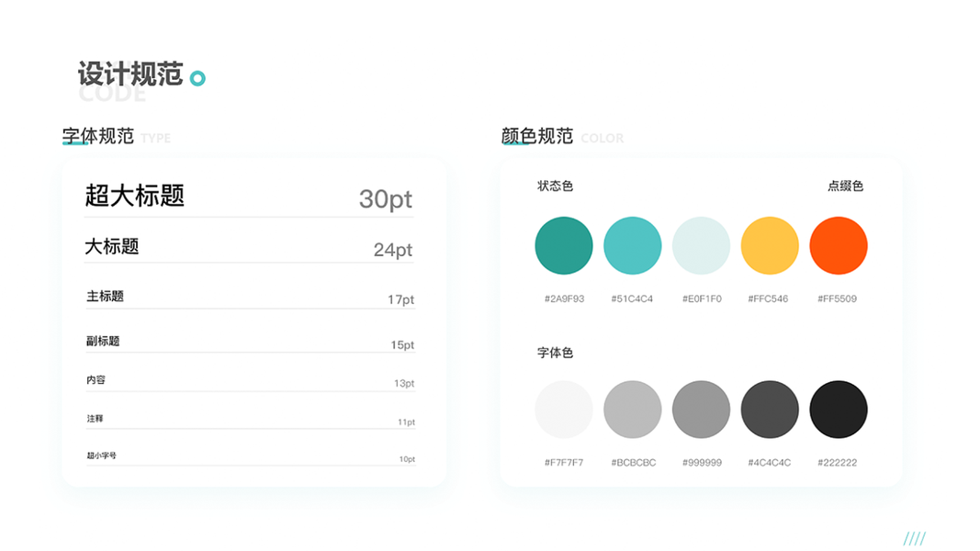Click the teal ring icon beside 设计规范
Screen dimensions: 980x551
197,78
